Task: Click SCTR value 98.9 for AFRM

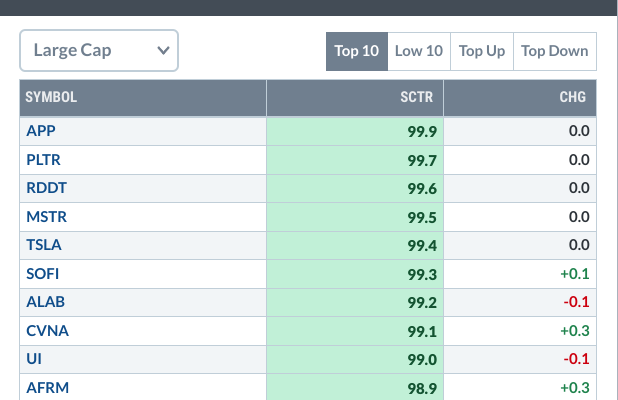Action: coord(422,389)
